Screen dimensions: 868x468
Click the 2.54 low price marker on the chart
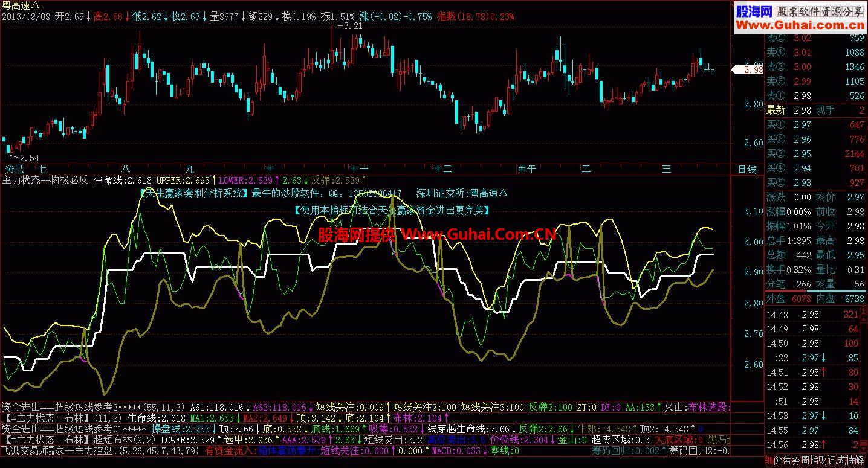(29, 158)
